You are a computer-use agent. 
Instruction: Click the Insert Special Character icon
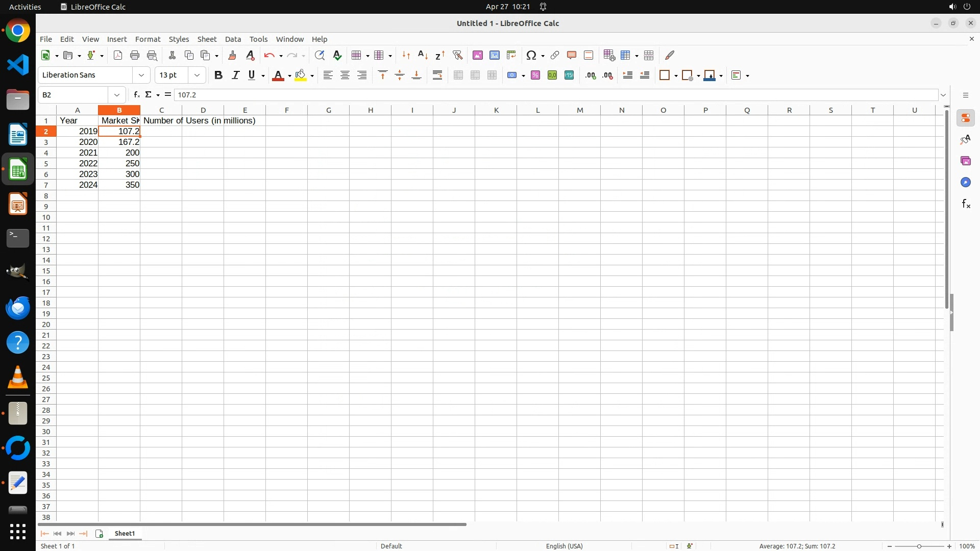[531, 55]
